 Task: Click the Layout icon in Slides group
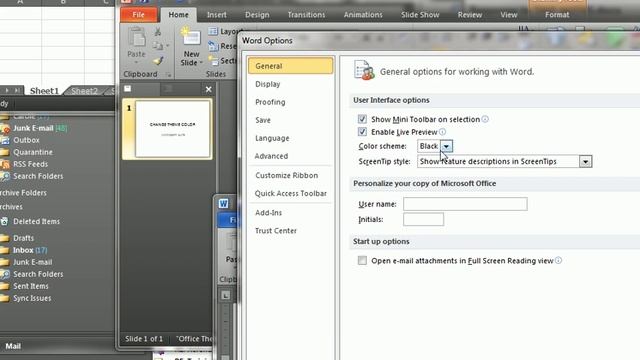(213, 31)
